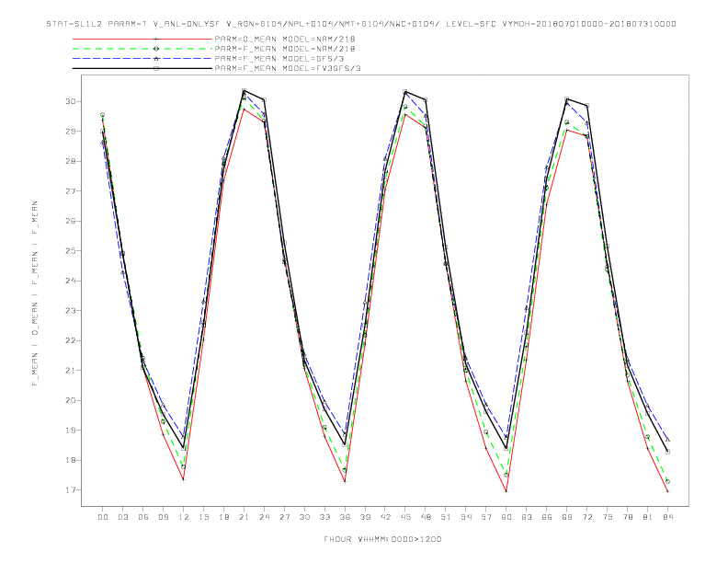The height and width of the screenshot is (563, 728).
Task: Click y-axis tick label 23
Action: (71, 311)
